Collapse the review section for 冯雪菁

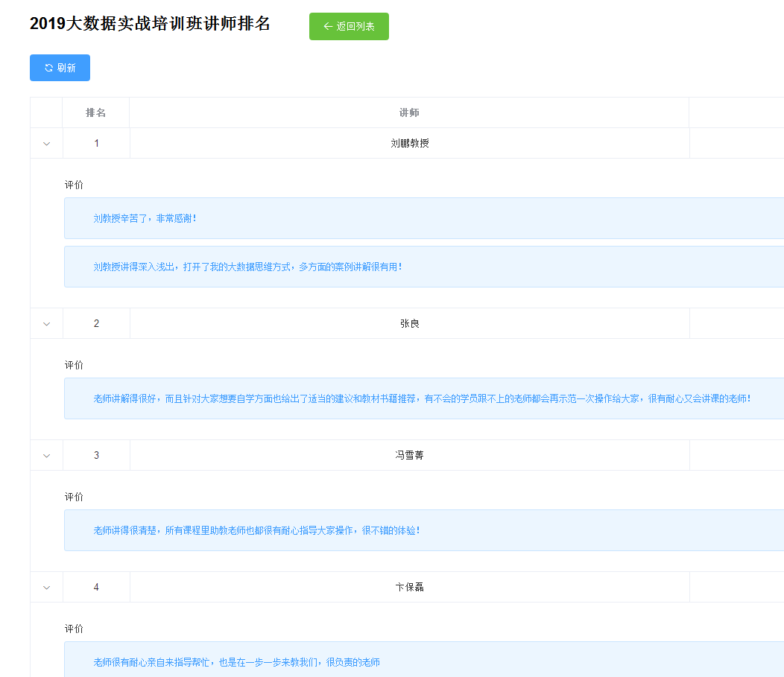[47, 456]
